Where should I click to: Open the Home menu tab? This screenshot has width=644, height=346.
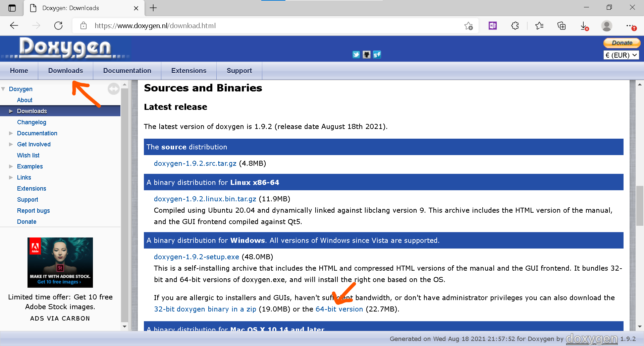tap(19, 71)
